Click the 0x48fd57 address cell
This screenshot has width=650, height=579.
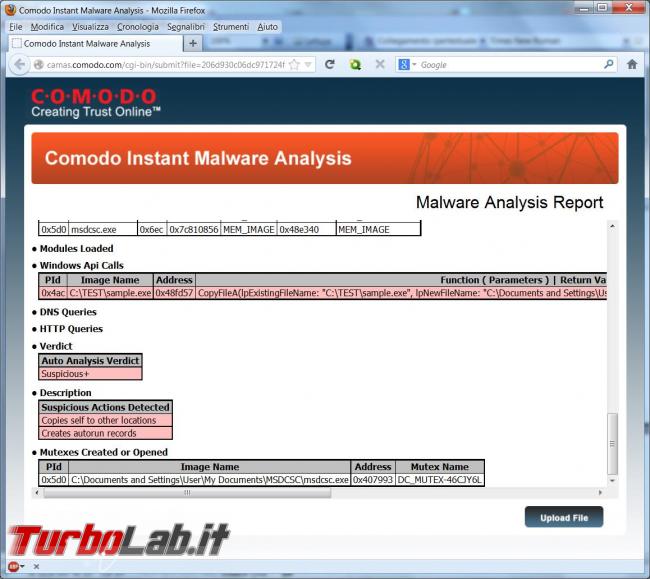point(174,293)
